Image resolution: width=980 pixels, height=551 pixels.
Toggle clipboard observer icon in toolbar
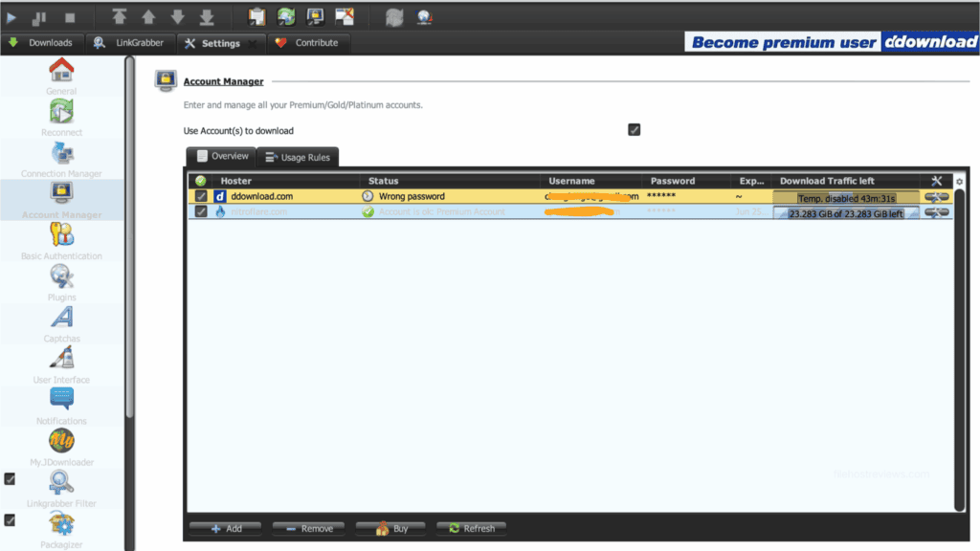pyautogui.click(x=256, y=17)
